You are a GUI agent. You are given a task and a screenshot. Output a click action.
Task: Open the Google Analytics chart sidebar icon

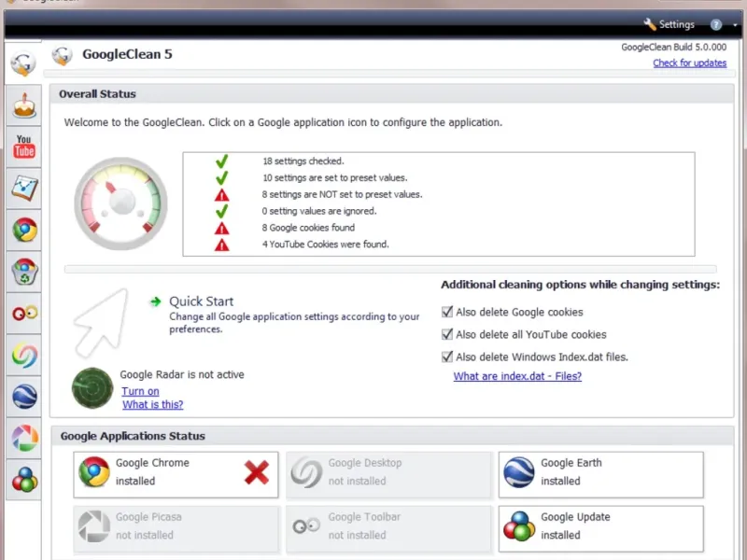click(x=24, y=189)
